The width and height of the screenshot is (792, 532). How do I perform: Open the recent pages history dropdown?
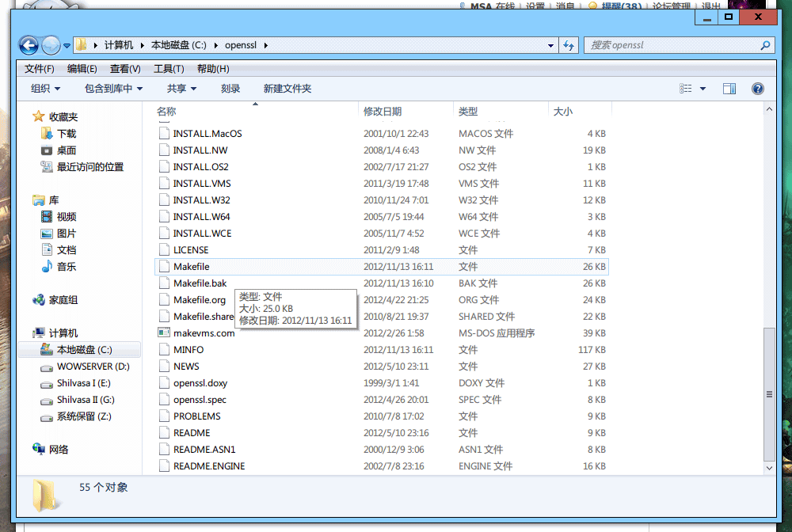point(67,46)
